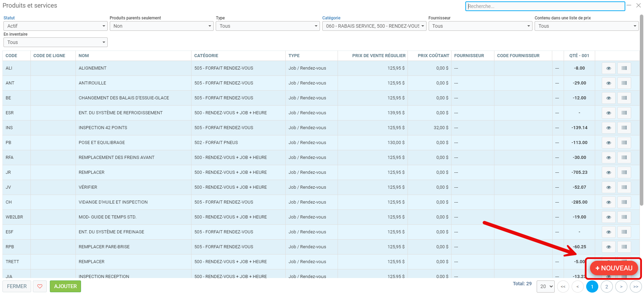The width and height of the screenshot is (644, 295).
Task: Open the Fournisseur dropdown
Action: pyautogui.click(x=480, y=26)
